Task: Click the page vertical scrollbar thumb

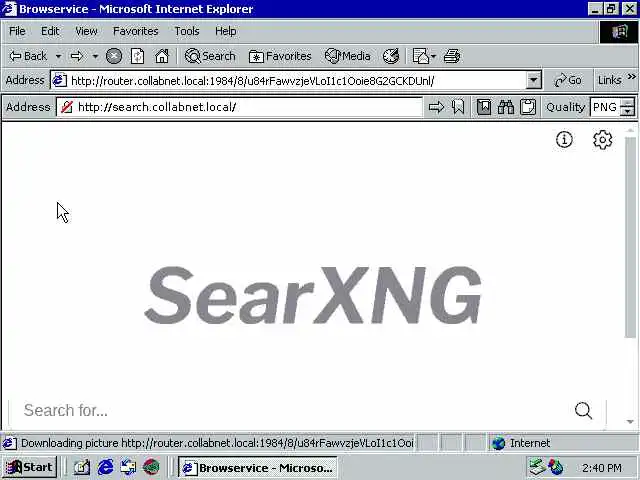Action: [630, 237]
